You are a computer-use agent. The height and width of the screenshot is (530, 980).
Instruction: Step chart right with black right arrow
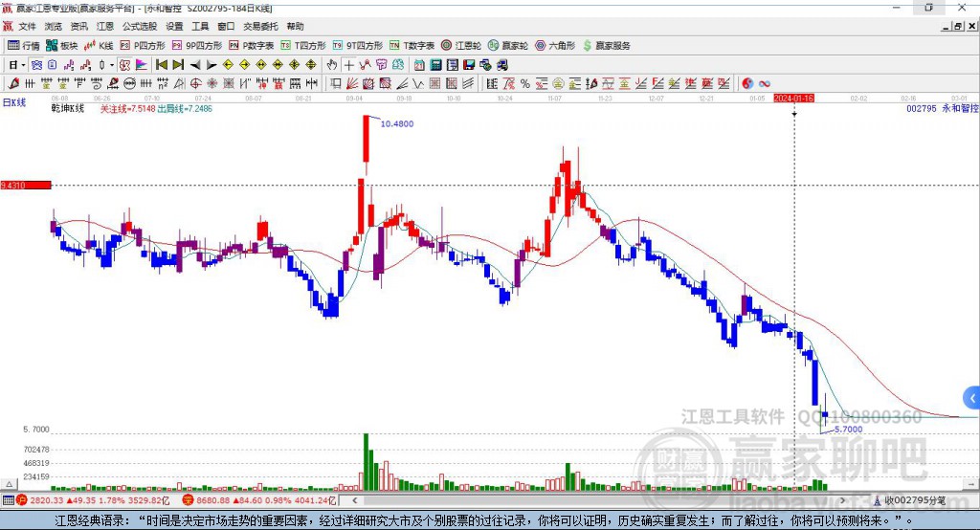coord(212,65)
